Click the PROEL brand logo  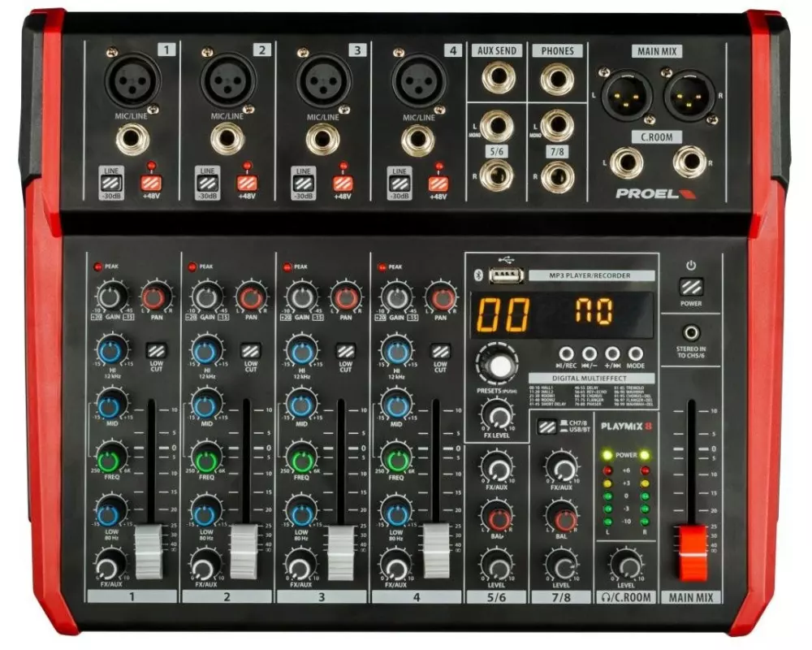(x=655, y=194)
